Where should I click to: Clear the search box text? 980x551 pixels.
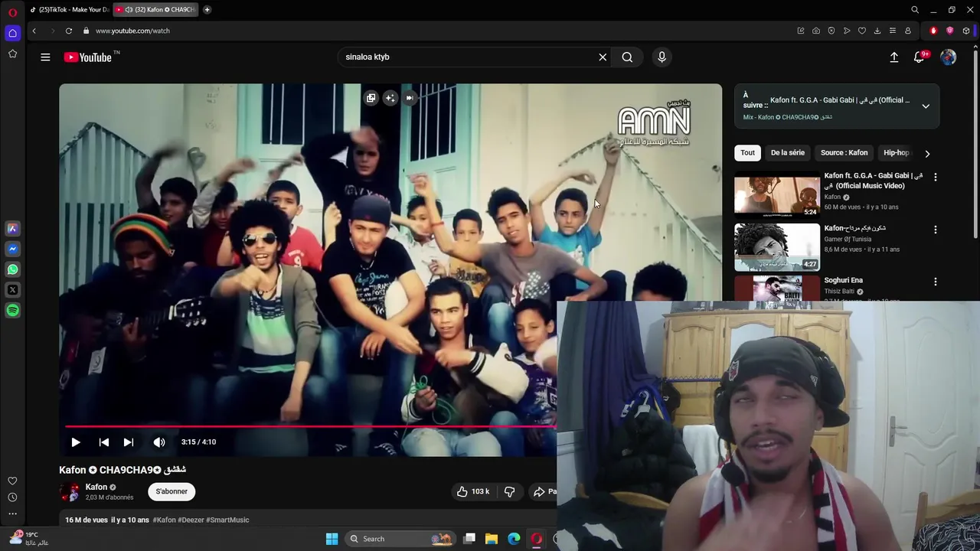(603, 57)
